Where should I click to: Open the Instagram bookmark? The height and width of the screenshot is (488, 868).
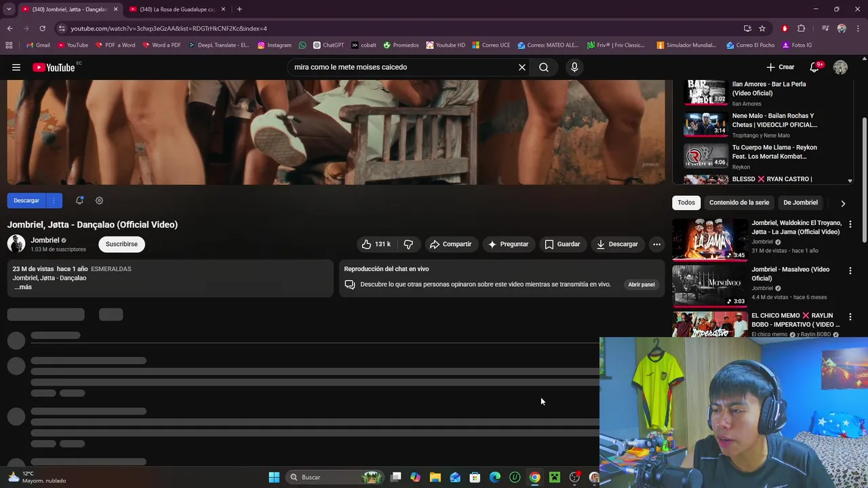coord(274,45)
